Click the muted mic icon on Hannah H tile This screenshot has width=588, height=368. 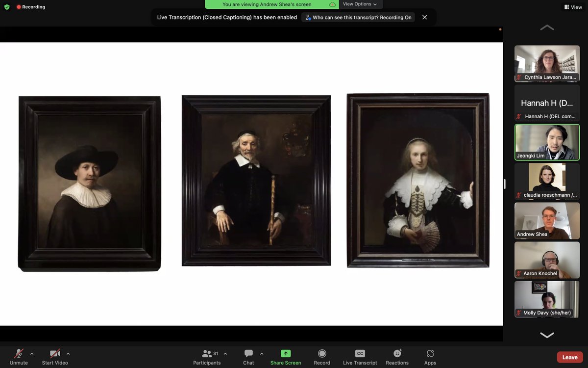click(519, 117)
